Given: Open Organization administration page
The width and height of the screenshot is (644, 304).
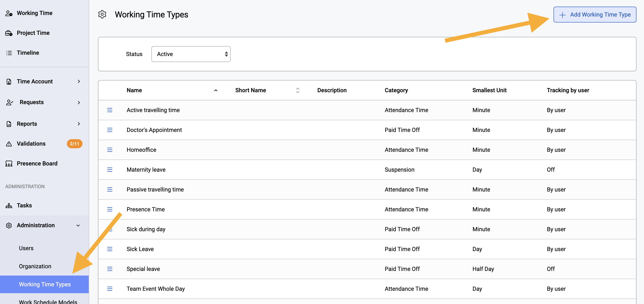Looking at the screenshot, I should tap(35, 266).
